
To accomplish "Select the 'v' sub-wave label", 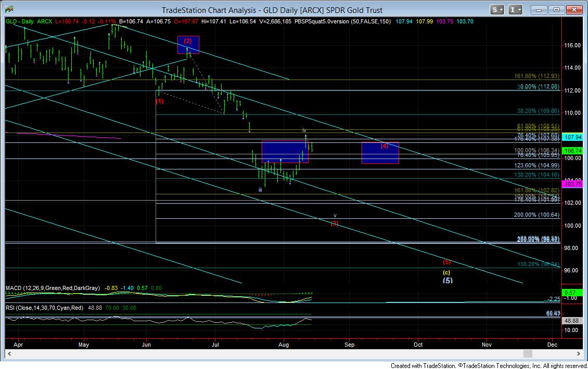I will [335, 216].
